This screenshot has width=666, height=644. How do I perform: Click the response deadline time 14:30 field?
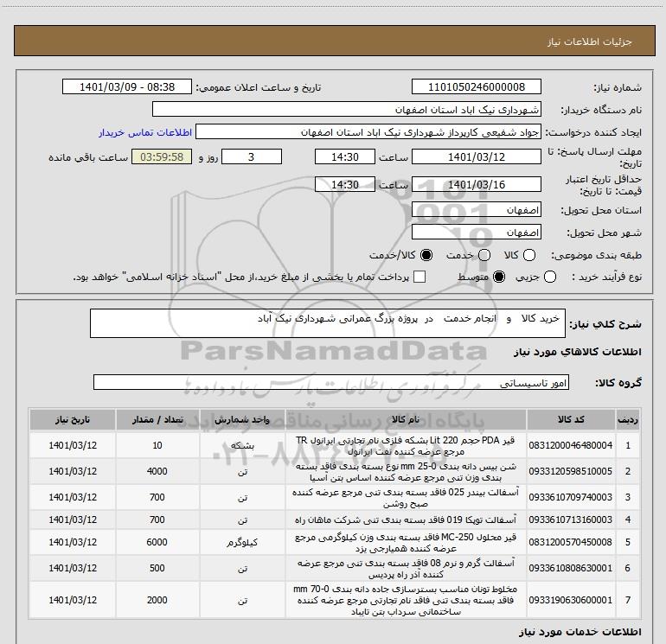tap(345, 156)
